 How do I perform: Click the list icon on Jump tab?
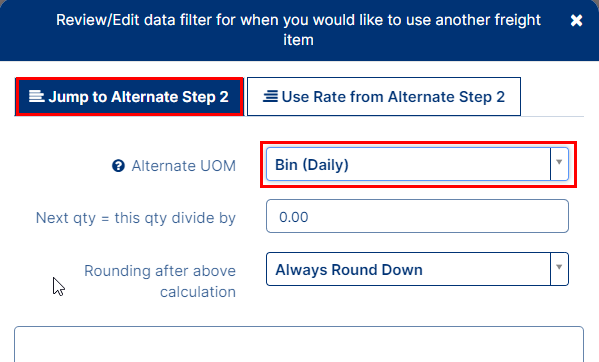click(37, 96)
